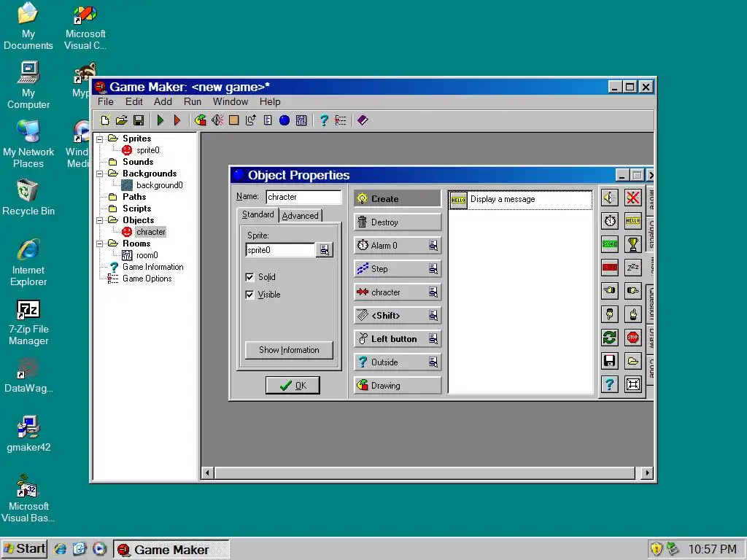Select the Destroy event button
The height and width of the screenshot is (560, 747).
[x=398, y=222]
